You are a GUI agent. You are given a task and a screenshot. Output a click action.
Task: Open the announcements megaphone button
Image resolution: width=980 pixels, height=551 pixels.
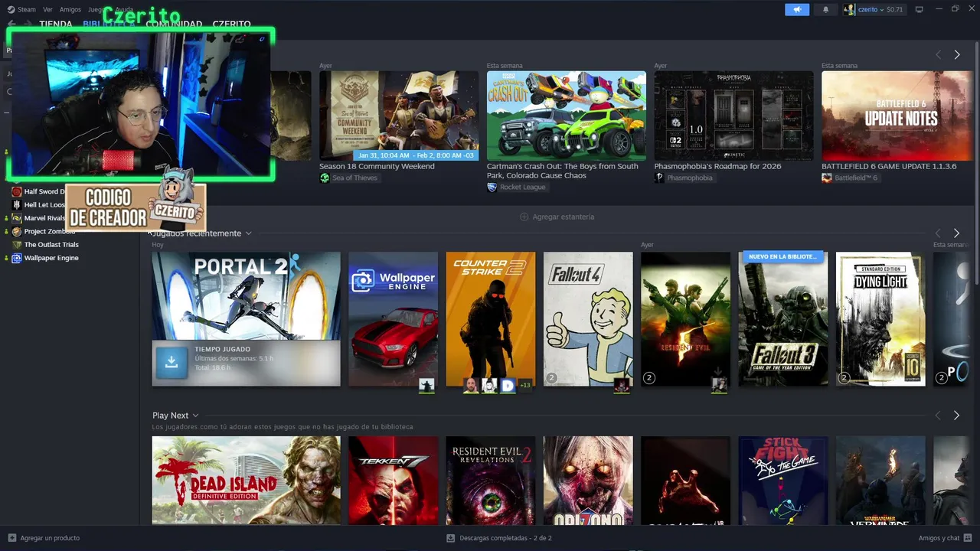tap(796, 9)
